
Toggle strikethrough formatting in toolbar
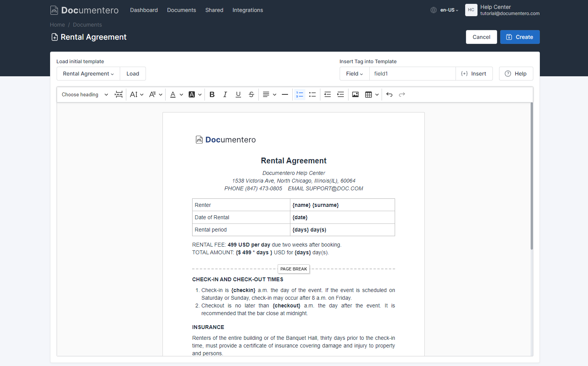pos(251,94)
